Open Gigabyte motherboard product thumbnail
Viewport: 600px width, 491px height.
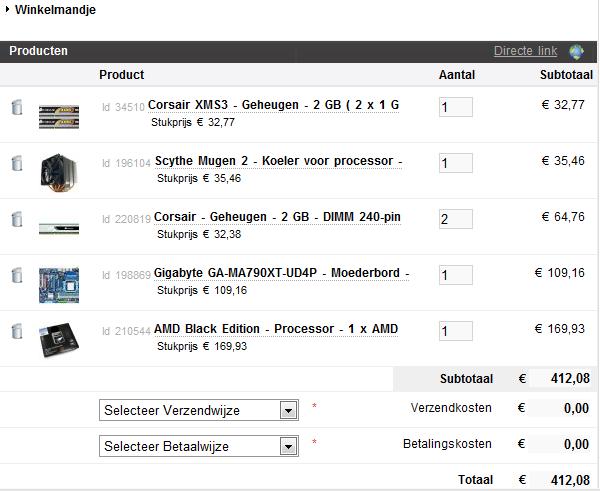click(x=59, y=285)
